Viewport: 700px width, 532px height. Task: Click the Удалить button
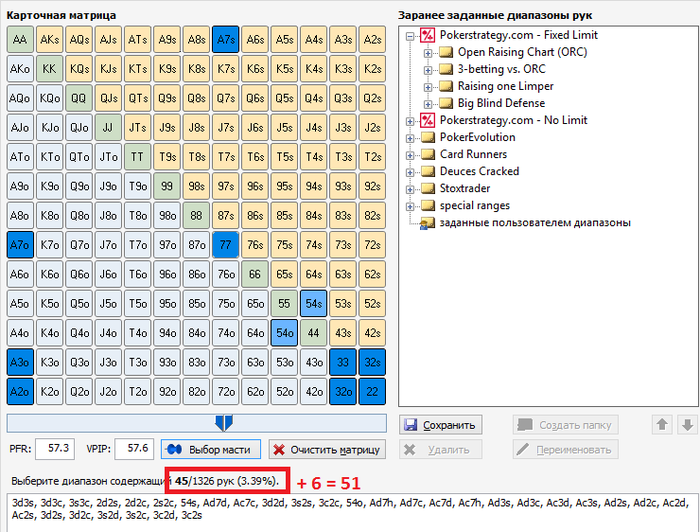point(441,449)
